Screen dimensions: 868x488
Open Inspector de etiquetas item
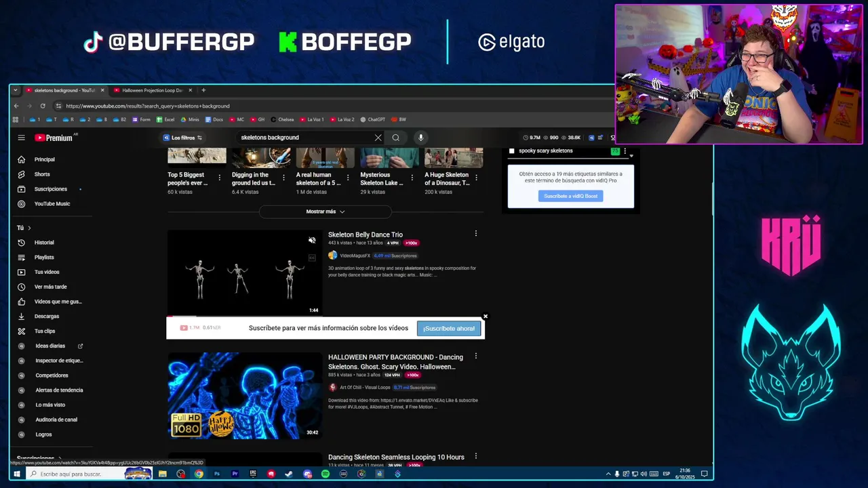(x=59, y=361)
